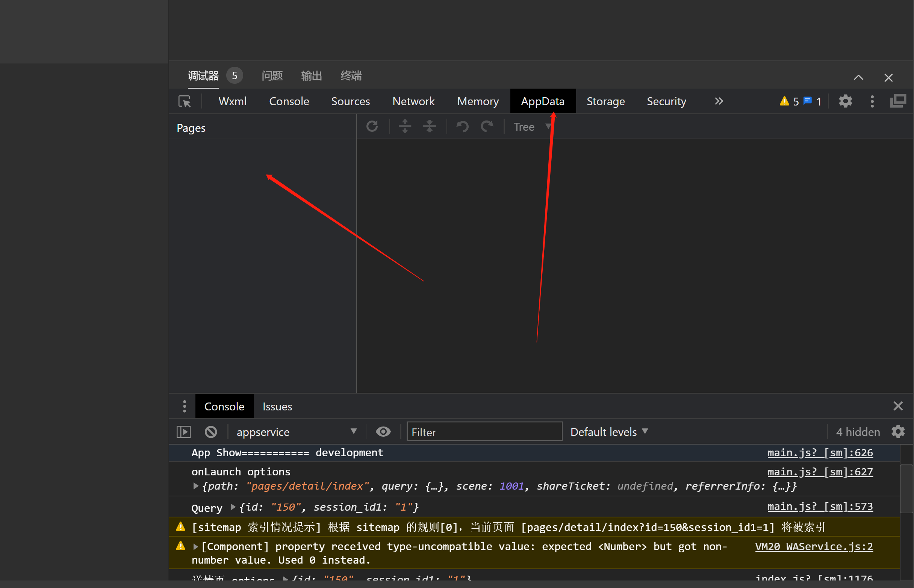The image size is (914, 588).
Task: Open the main.js? [sm]:626 source link
Action: coord(820,452)
